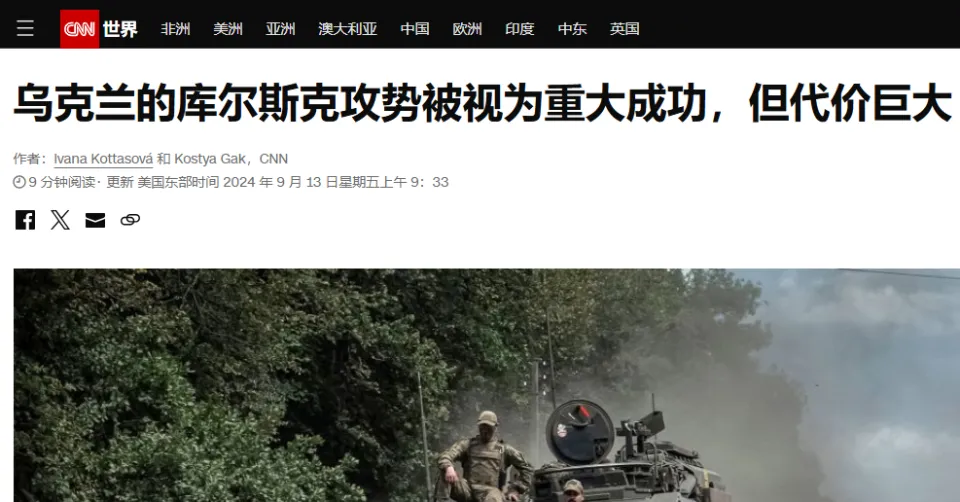The width and height of the screenshot is (960, 502).
Task: Open the hamburger navigation menu
Action: (25, 28)
